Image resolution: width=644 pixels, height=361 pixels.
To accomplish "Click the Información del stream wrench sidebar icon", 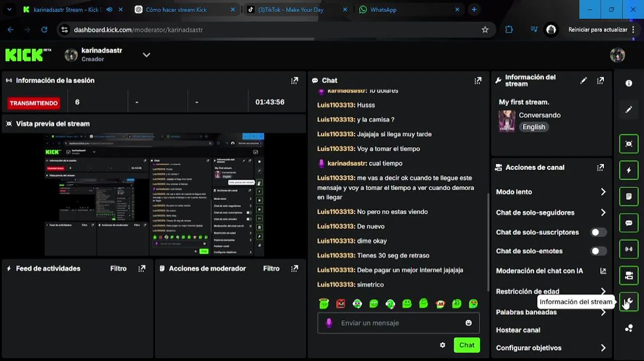I will (x=629, y=302).
